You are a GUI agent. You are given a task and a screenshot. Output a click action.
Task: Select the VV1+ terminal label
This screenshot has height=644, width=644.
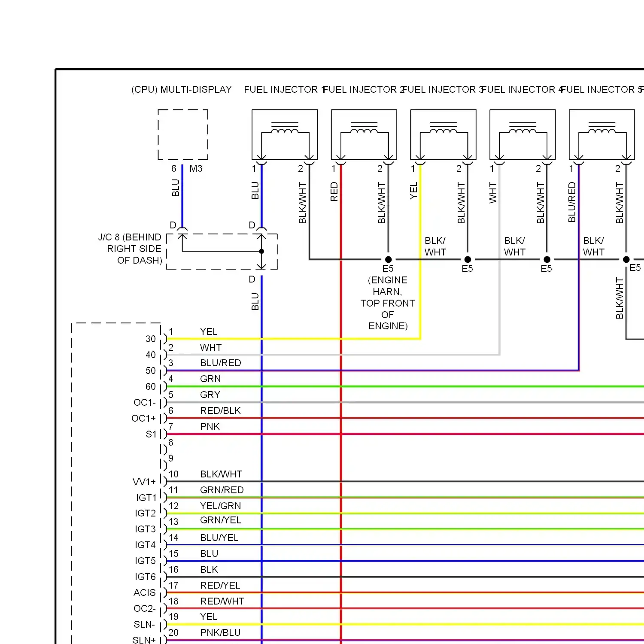point(144,482)
